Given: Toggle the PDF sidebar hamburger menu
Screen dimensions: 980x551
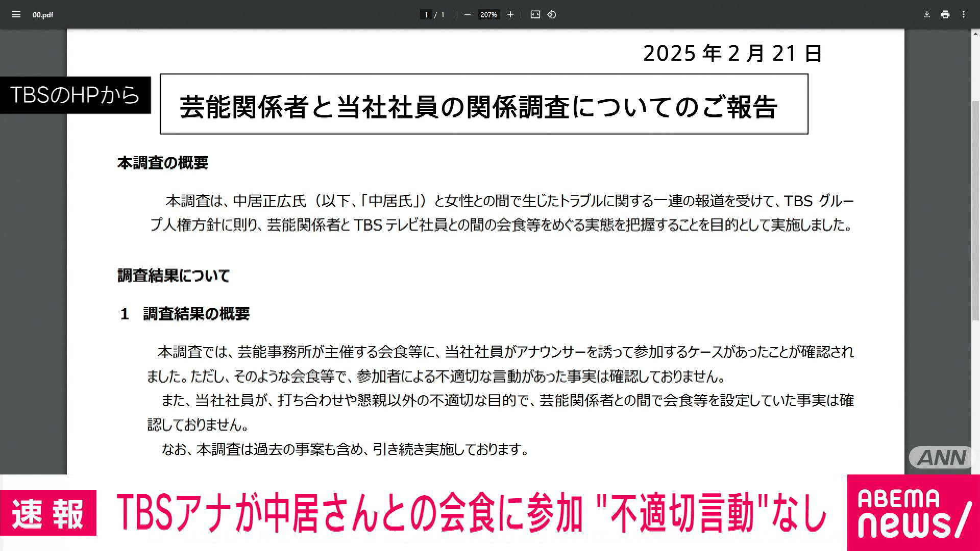Looking at the screenshot, I should [16, 15].
